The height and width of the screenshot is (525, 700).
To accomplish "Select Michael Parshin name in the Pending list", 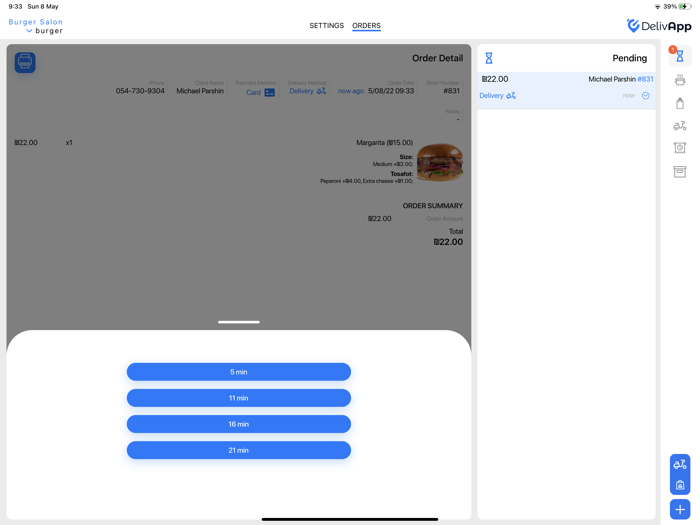I will pyautogui.click(x=612, y=79).
